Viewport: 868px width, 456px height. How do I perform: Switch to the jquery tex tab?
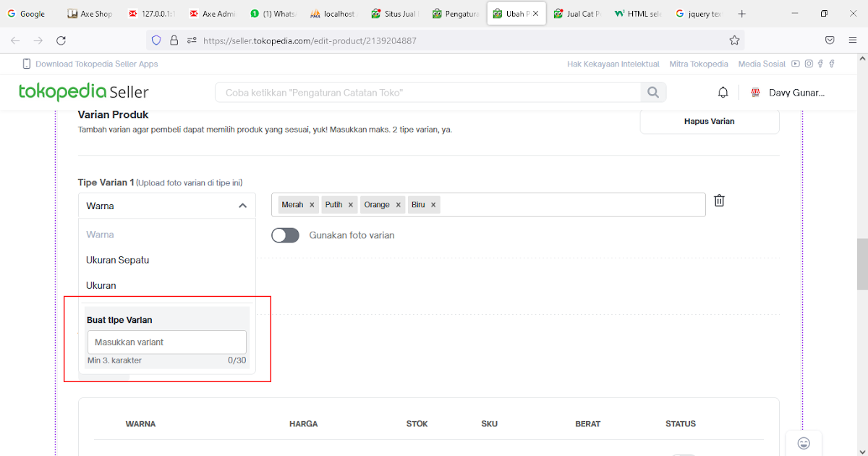(699, 14)
